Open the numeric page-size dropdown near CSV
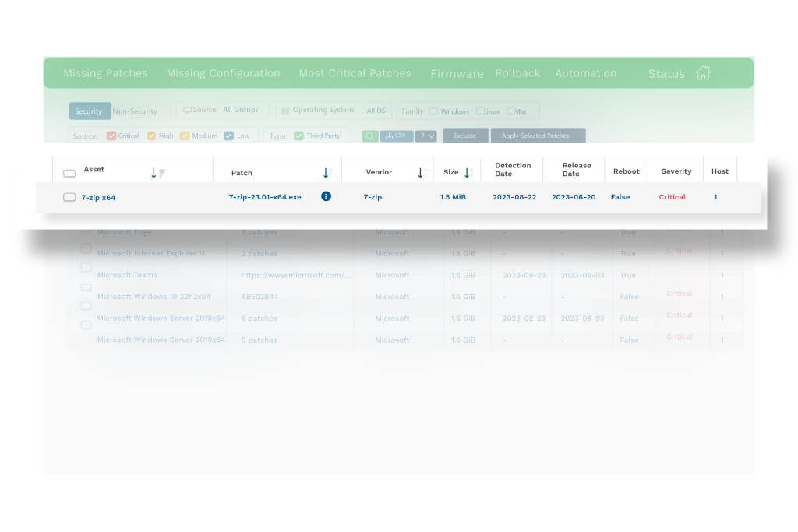The height and width of the screenshot is (532, 798). click(x=425, y=136)
